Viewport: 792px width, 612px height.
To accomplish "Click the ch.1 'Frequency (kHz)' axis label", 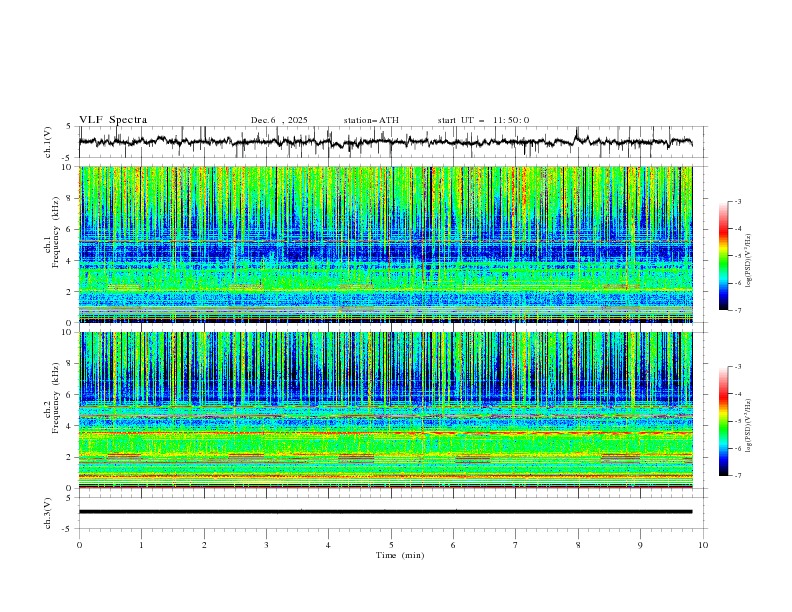I will point(56,233).
